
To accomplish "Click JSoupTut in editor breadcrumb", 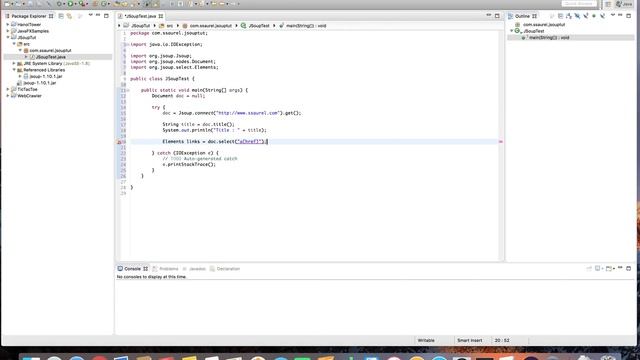I will 141,26.
